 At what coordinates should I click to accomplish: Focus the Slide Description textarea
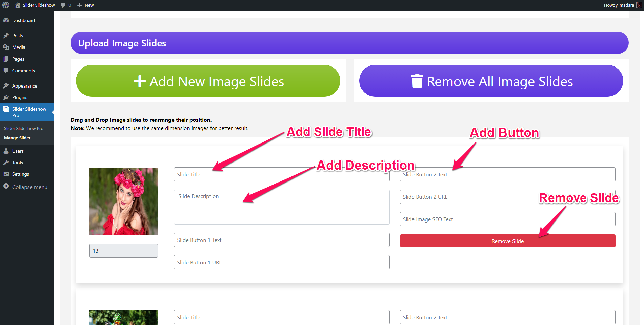click(x=282, y=207)
